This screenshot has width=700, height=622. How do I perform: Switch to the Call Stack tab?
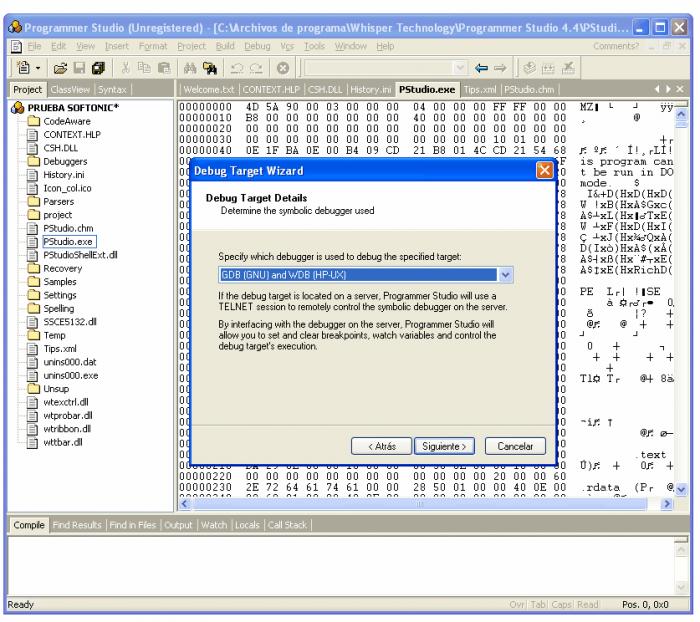[287, 525]
